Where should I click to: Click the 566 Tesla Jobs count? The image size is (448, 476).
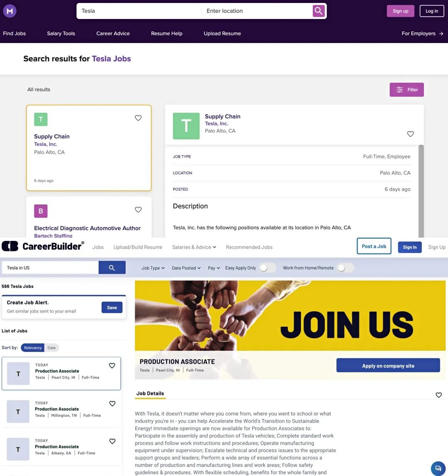tap(17, 286)
